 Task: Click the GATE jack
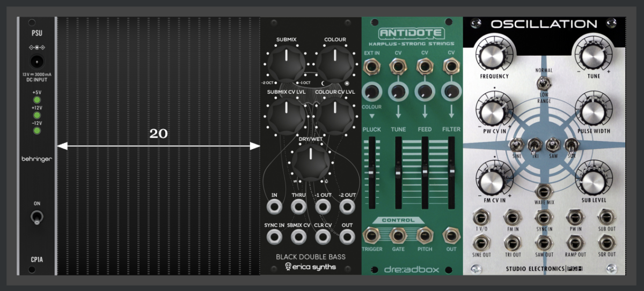click(398, 235)
